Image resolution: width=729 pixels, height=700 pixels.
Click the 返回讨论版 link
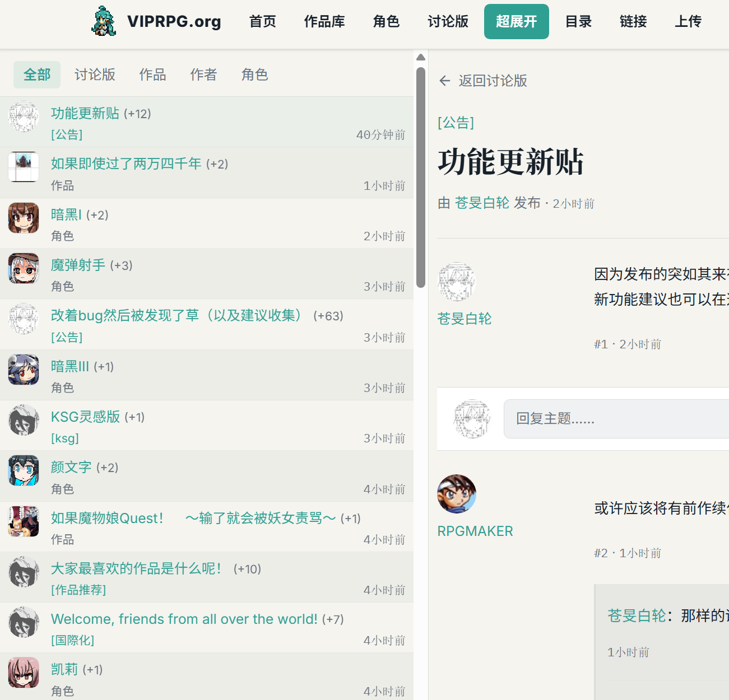point(493,81)
